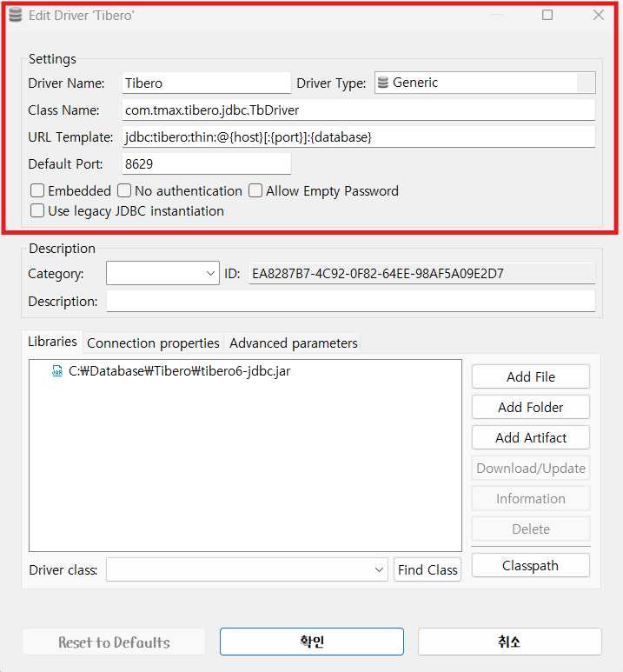Click the Find Class button
This screenshot has width=623, height=672.
click(427, 569)
